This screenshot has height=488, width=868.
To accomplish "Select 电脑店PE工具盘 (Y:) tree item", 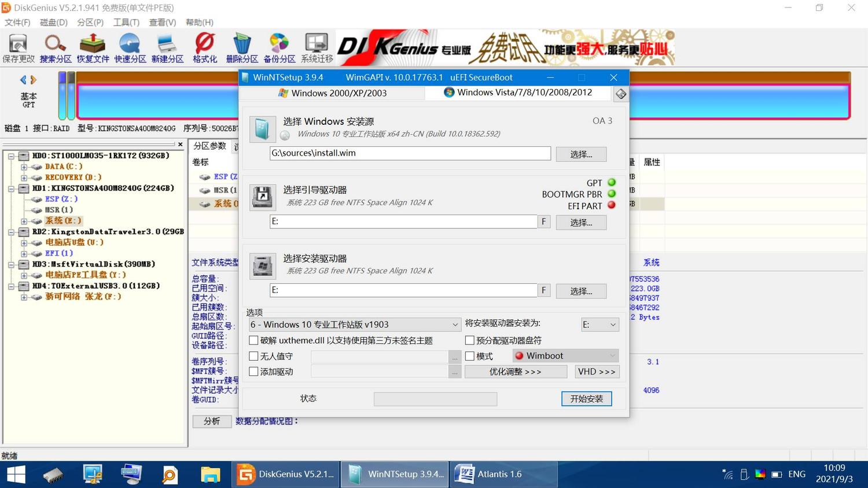I will [x=86, y=275].
